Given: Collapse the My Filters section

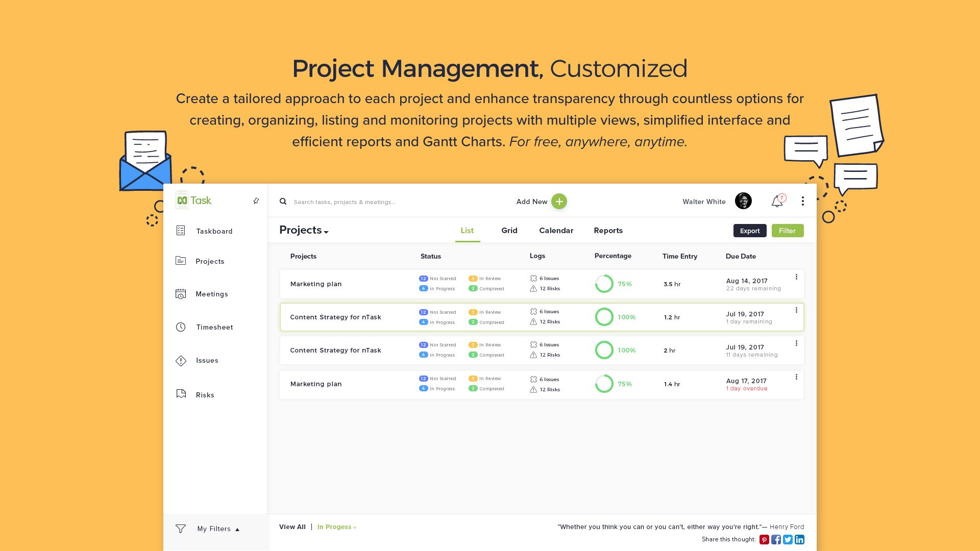Looking at the screenshot, I should coord(237,530).
